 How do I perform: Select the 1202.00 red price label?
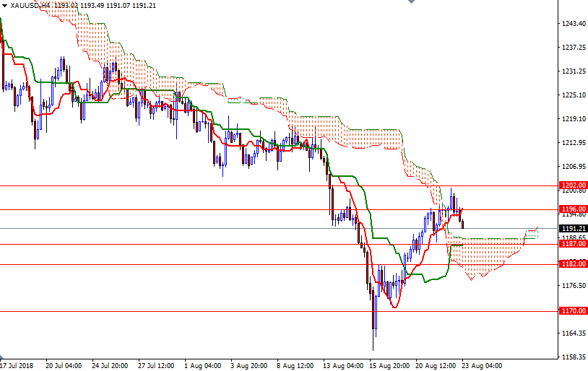[x=573, y=185]
